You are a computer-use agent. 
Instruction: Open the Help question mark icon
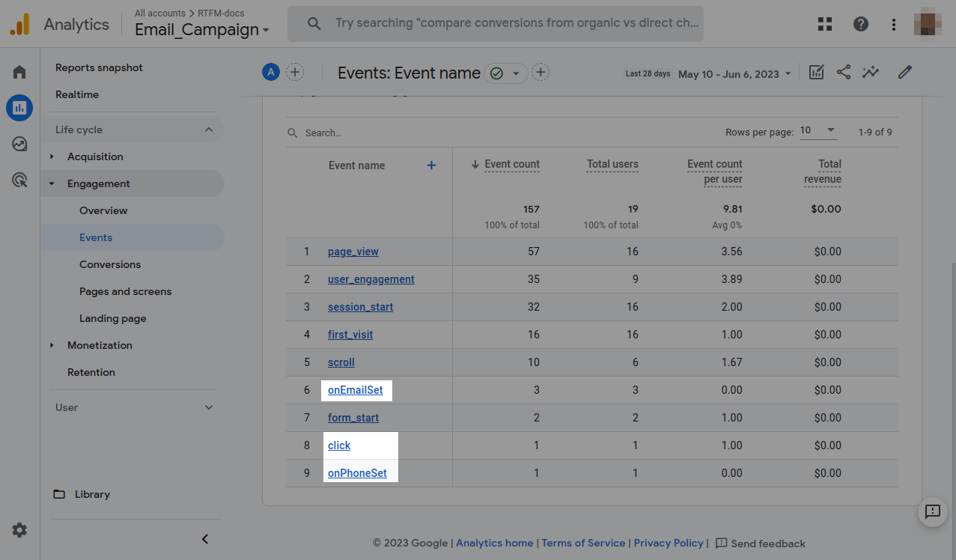click(x=861, y=25)
